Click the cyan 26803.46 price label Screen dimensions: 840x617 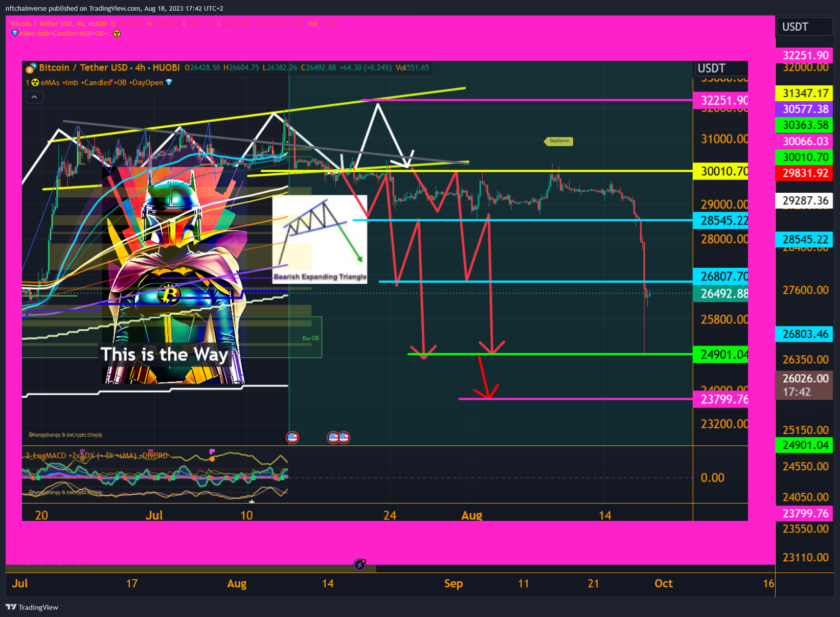pyautogui.click(x=804, y=334)
